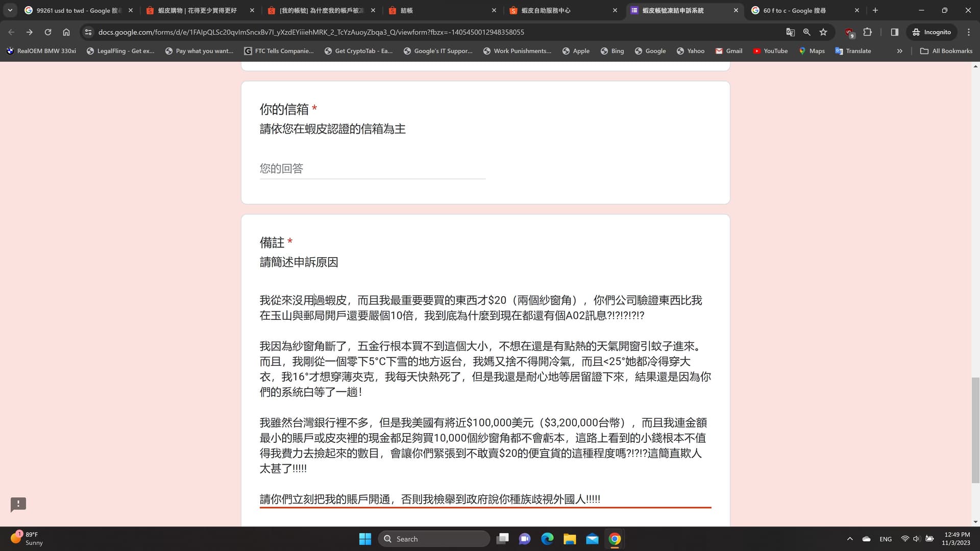Switch to 蝦皮自助服務中心 tab

coord(546,10)
